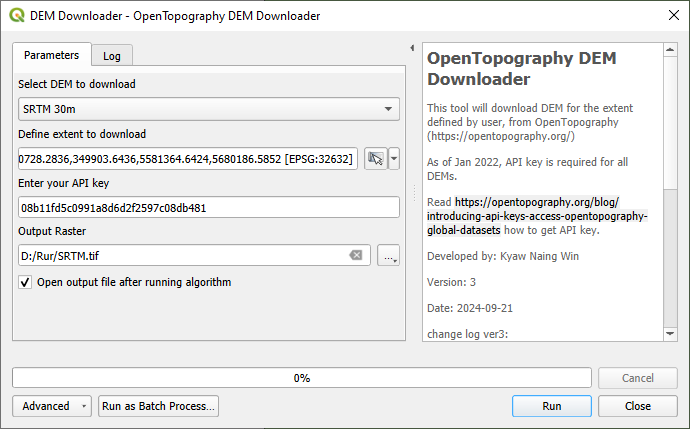The width and height of the screenshot is (690, 429).
Task: Click the 0% progress bar
Action: tap(302, 378)
